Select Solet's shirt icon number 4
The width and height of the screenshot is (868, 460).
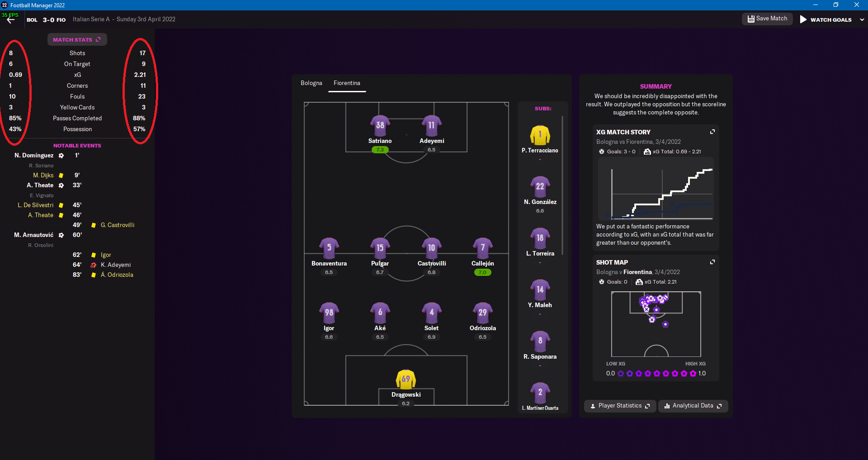coord(432,313)
